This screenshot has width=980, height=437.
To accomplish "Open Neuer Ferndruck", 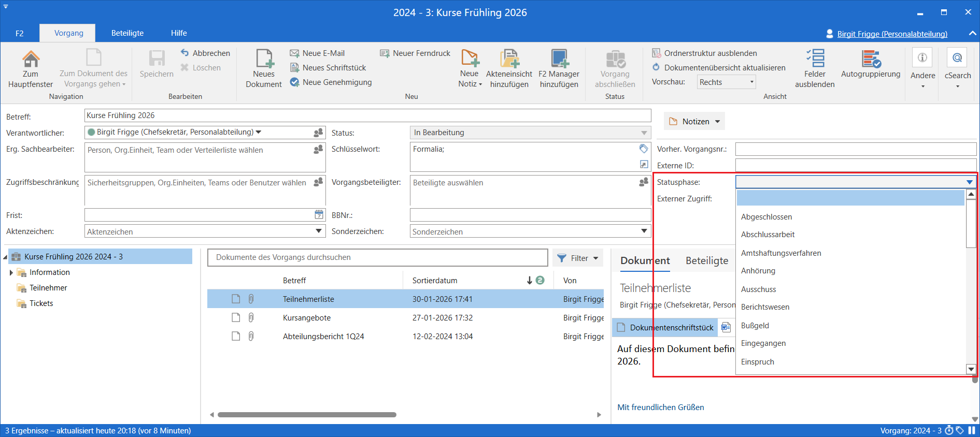I will (x=415, y=53).
